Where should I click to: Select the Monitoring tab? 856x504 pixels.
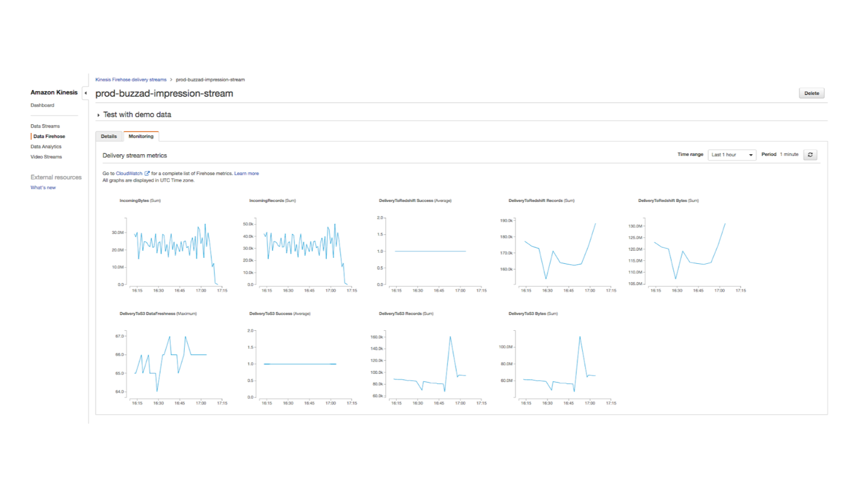(141, 137)
